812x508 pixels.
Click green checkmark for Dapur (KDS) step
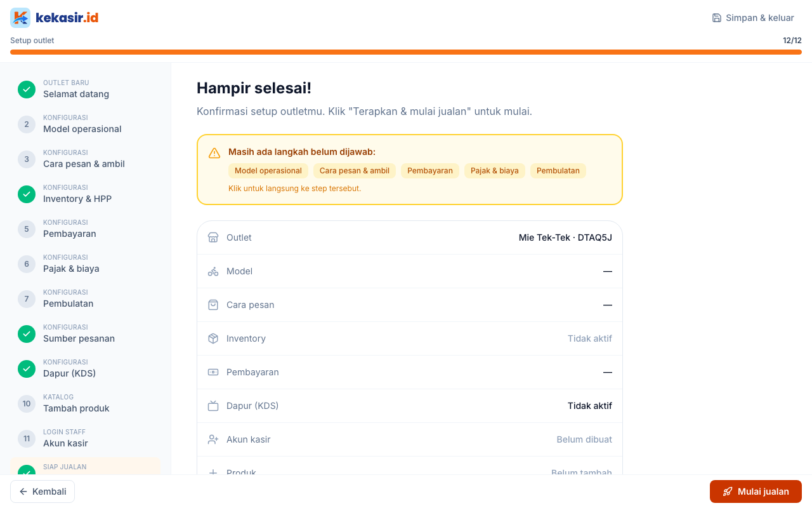tap(27, 369)
